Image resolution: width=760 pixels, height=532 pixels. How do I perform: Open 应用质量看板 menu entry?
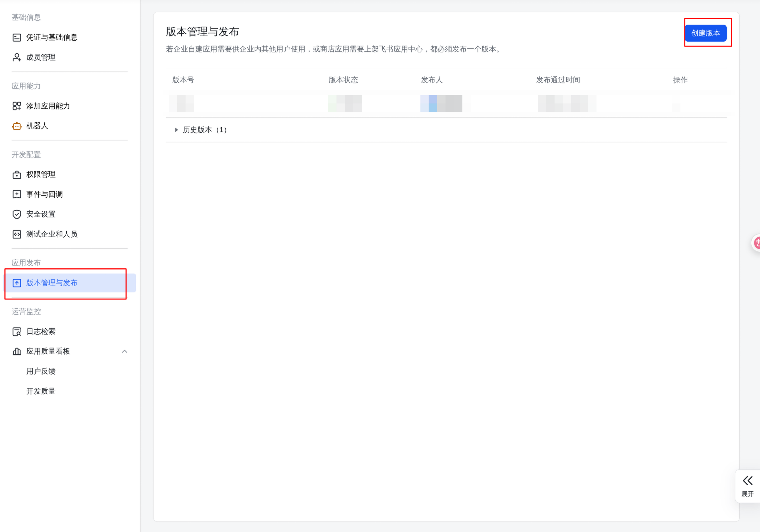click(48, 351)
